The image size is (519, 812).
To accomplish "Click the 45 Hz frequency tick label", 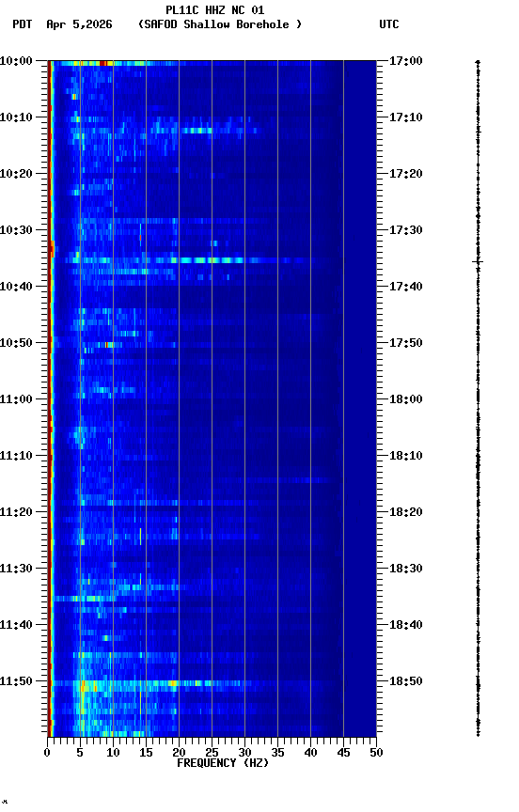I will tap(343, 753).
